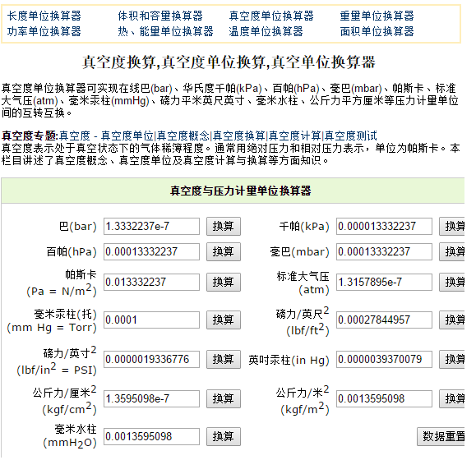Click the PSI (磅力/英寸²) input field
Viewport: 476px width, 460px height.
coord(151,359)
